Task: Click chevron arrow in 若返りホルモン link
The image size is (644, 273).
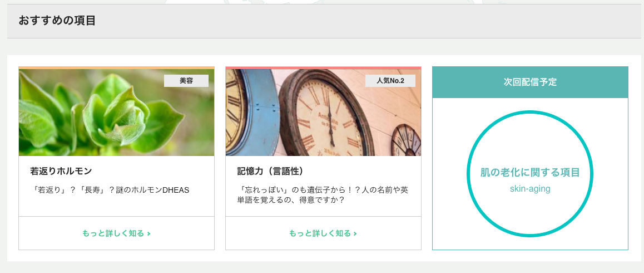Action: 148,234
